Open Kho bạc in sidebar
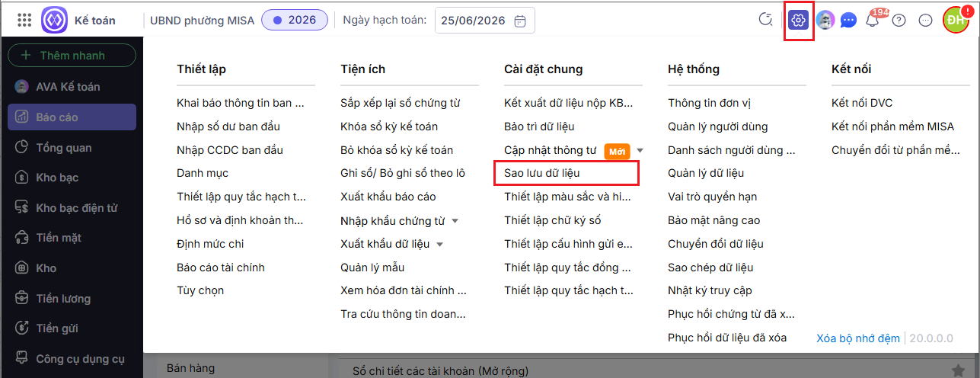Screen dimensions: 980x378 pos(72,178)
